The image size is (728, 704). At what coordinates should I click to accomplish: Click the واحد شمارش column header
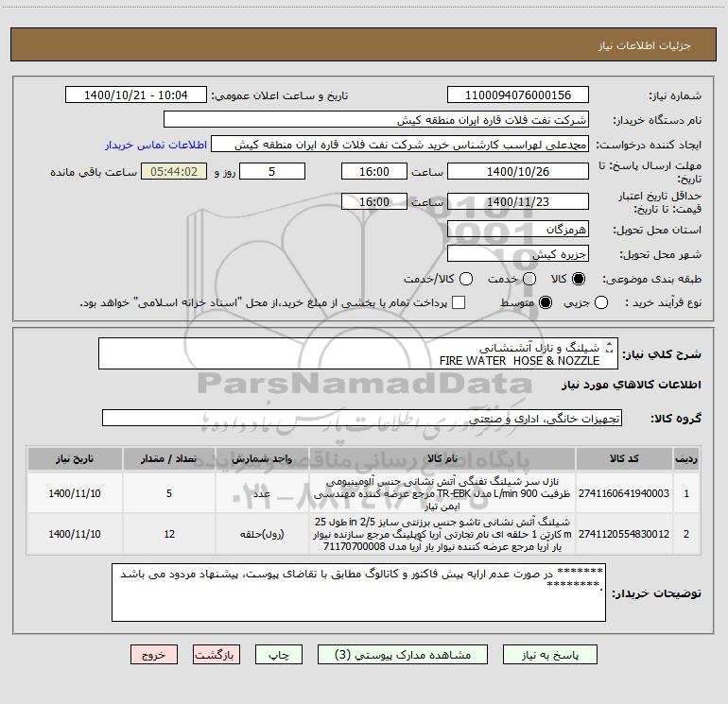click(x=262, y=458)
